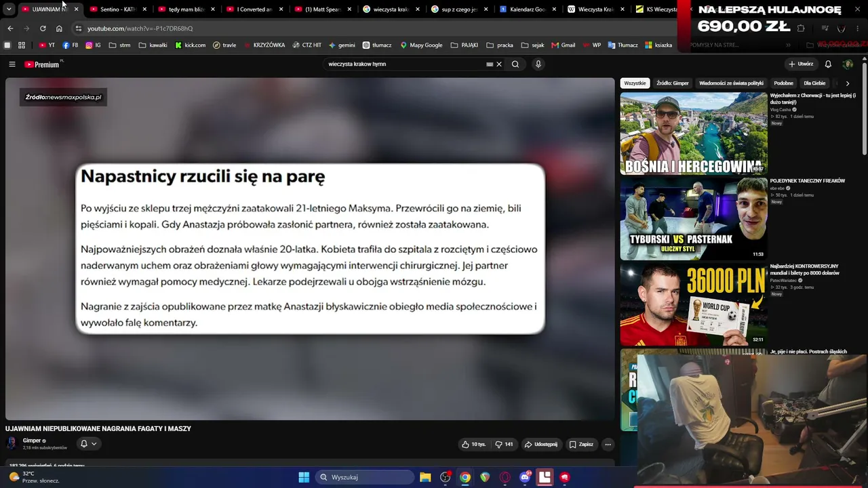This screenshot has width=868, height=488.
Task: Open the 36000 PLN World Cup thumbnail
Action: pyautogui.click(x=694, y=304)
